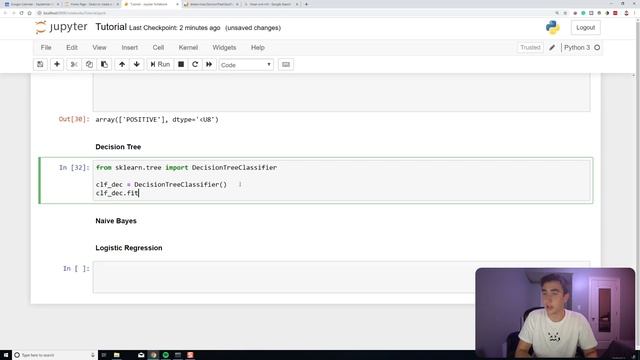Restart kernel and run all cells icon
The width and height of the screenshot is (640, 360).
coord(209,64)
